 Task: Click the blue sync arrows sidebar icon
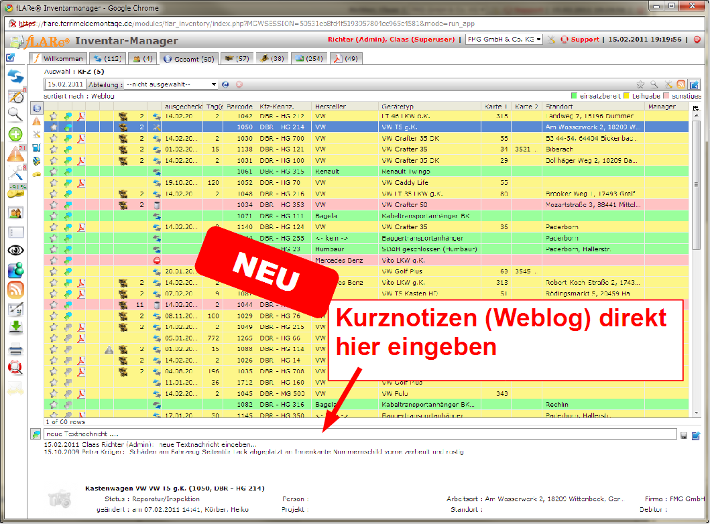tap(16, 77)
